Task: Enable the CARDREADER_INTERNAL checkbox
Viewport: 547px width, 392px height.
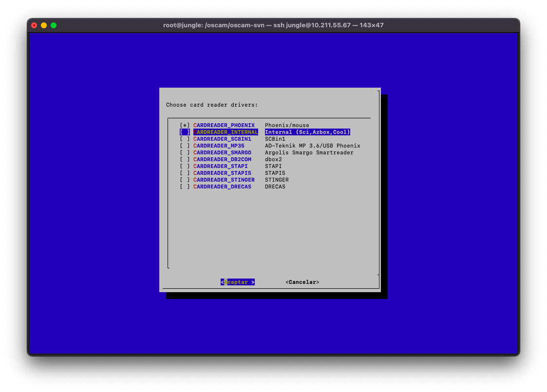Action: (x=185, y=132)
